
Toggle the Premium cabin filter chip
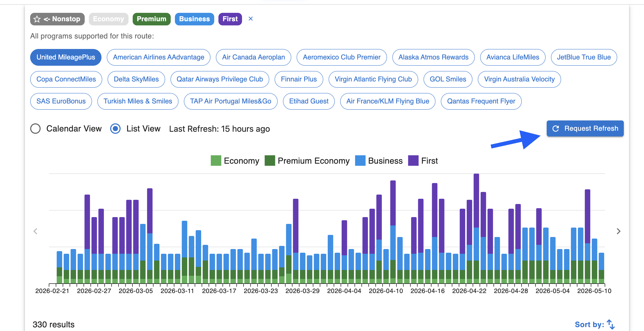click(152, 19)
